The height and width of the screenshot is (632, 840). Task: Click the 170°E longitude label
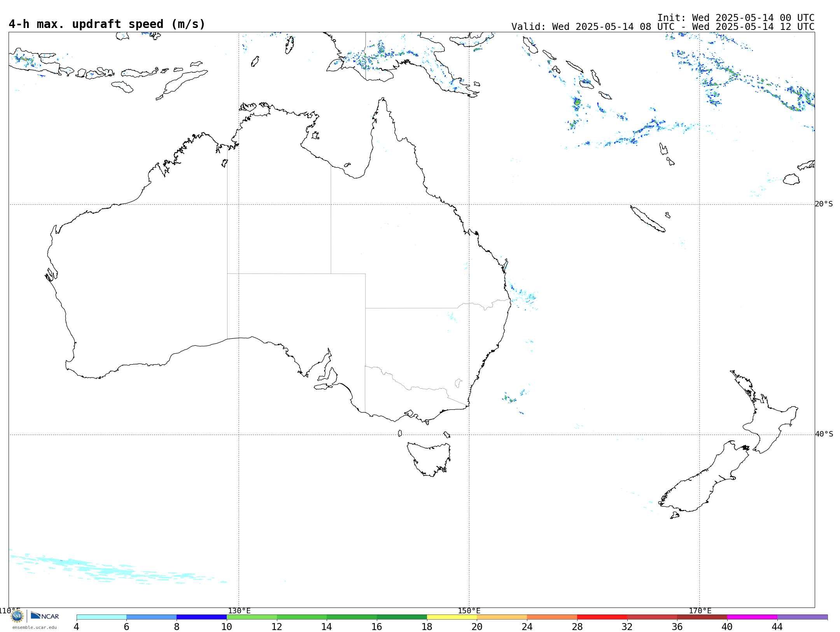(700, 611)
